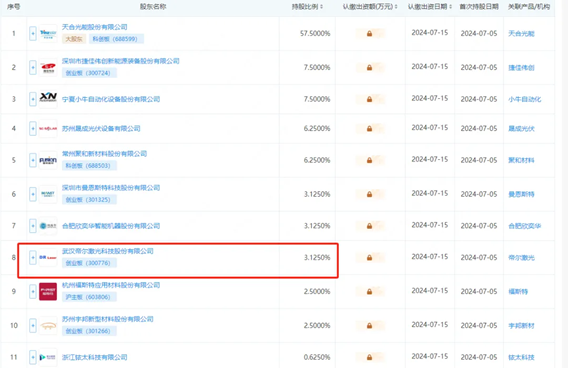The width and height of the screenshot is (568, 368).
Task: Click the lock icon in 苏州宇邦新型材料 row
Action: (x=369, y=326)
